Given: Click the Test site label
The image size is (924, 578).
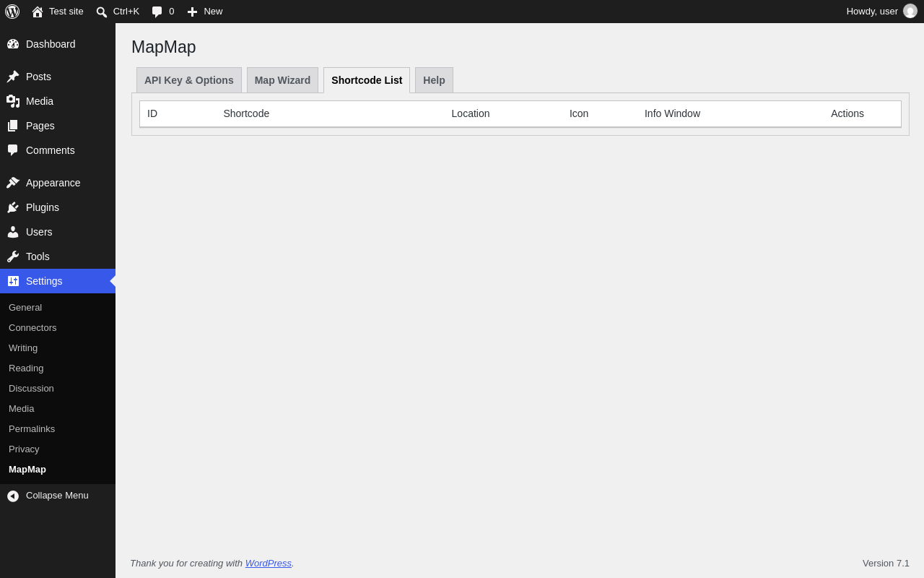Looking at the screenshot, I should [66, 11].
